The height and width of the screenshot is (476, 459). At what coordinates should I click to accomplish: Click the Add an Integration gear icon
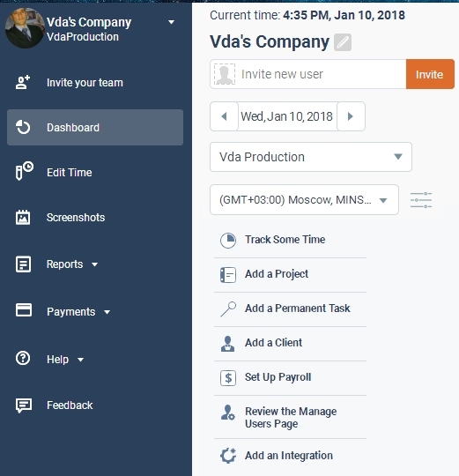click(x=228, y=456)
